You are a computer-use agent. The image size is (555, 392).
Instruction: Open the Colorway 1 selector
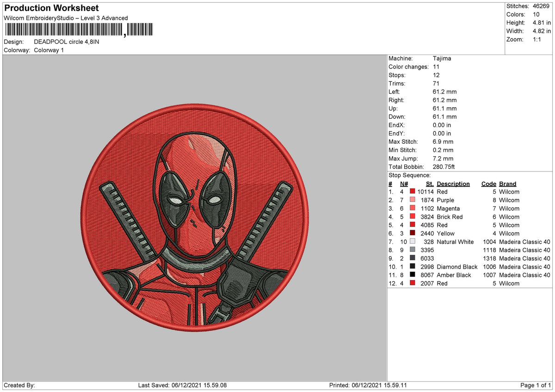coord(49,50)
